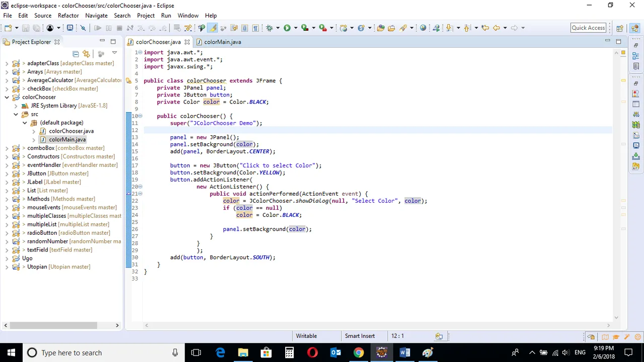Run the colorChooser application
This screenshot has height=362, width=644.
coord(287,28)
